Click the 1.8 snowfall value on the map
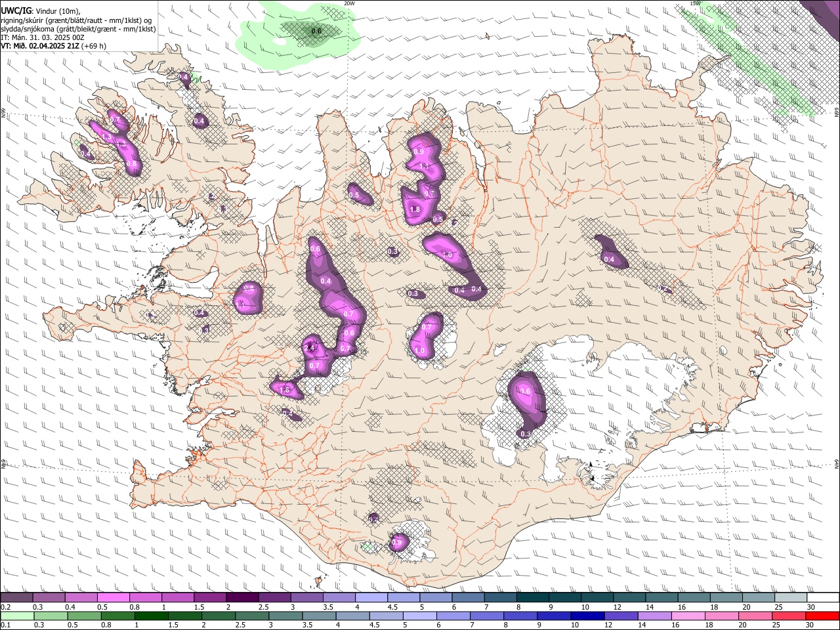 pos(415,210)
